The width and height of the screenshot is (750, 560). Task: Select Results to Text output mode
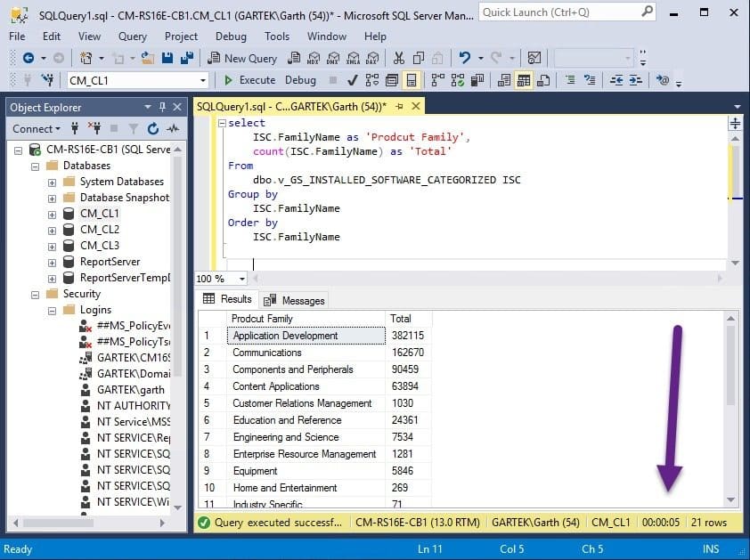tap(503, 80)
